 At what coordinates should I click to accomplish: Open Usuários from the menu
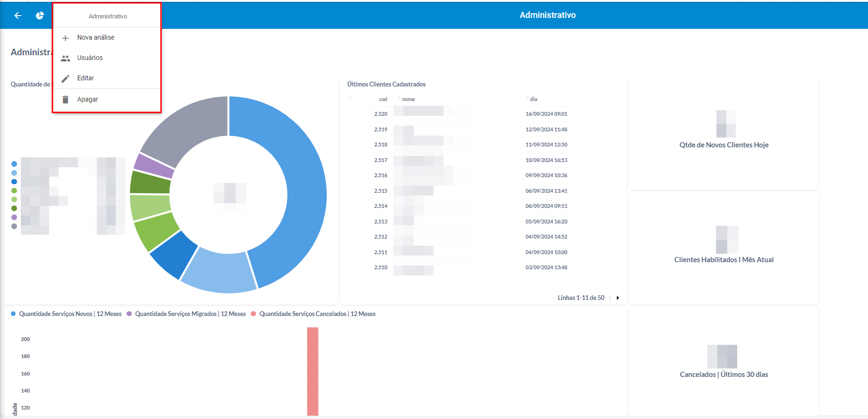point(107,58)
